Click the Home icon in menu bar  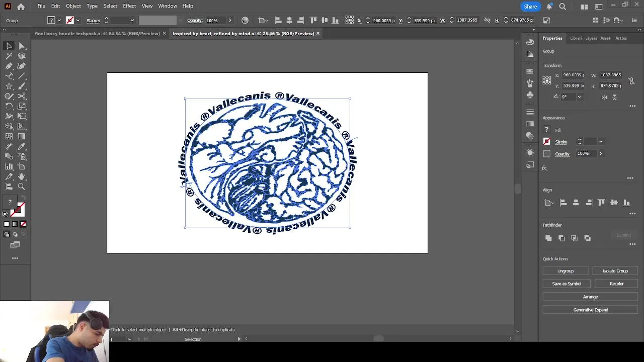pyautogui.click(x=21, y=7)
